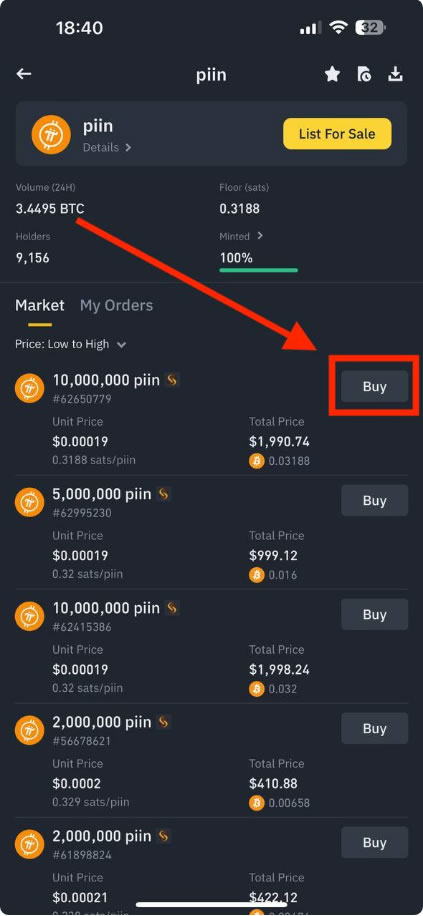This screenshot has width=423, height=916.
Task: Tap the Bitcoin icon beside 0.03188
Action: pos(256,461)
